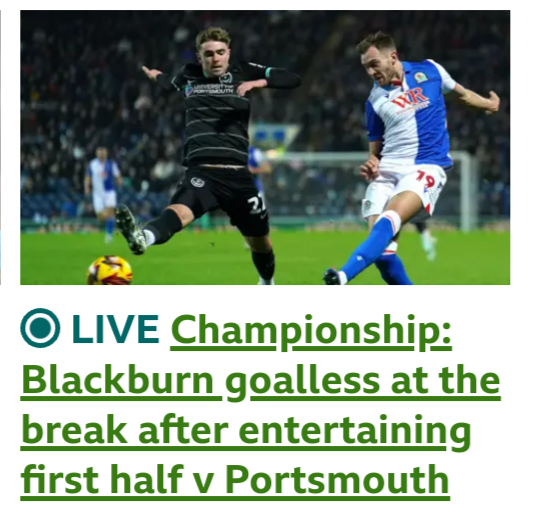550x520 pixels.
Task: Open the Championship live headline link
Action: click(x=261, y=404)
